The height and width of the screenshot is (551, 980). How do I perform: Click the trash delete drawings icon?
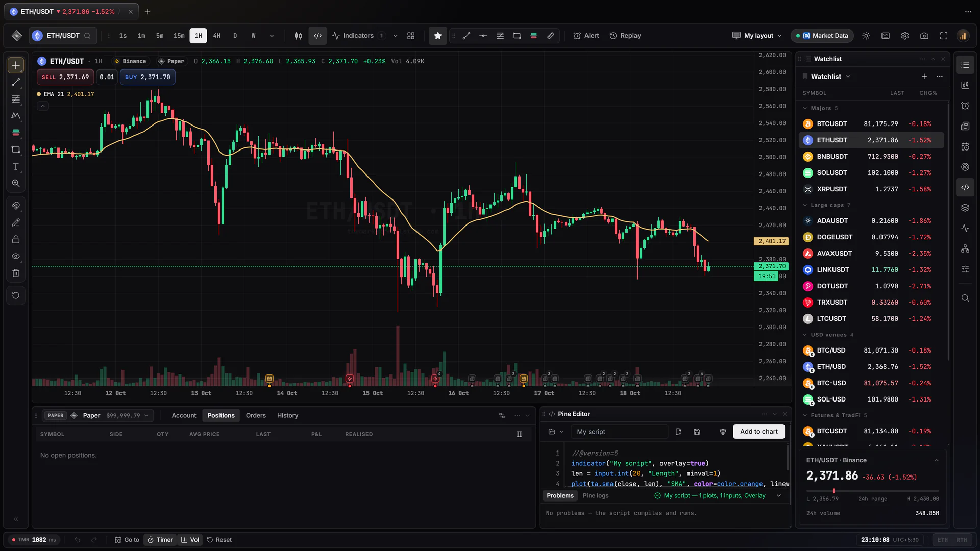tap(16, 273)
